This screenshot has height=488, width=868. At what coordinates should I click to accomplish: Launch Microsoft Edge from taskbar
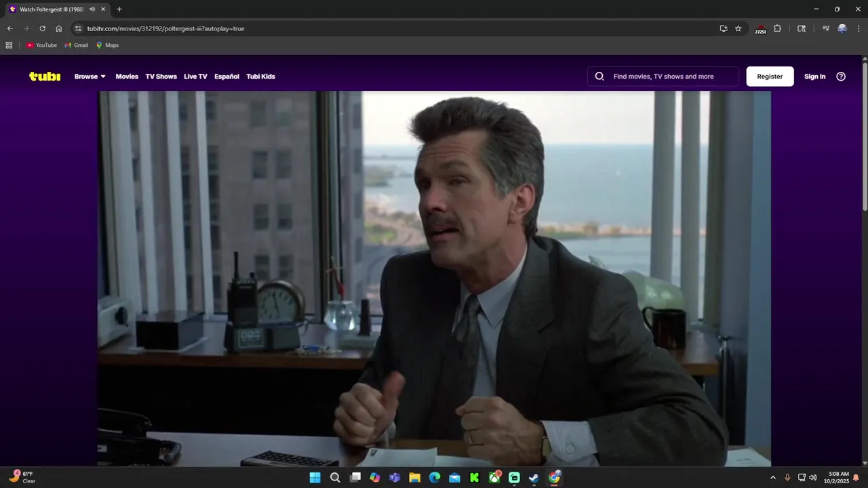tap(435, 478)
